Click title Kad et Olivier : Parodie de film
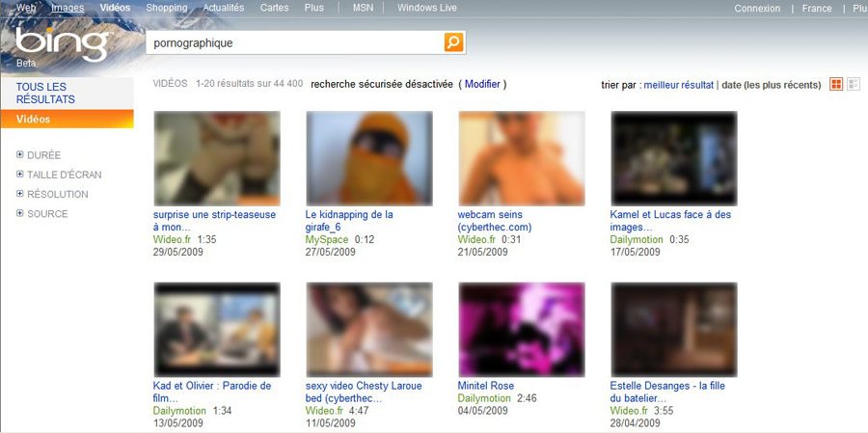Image resolution: width=868 pixels, height=433 pixels. [x=212, y=392]
